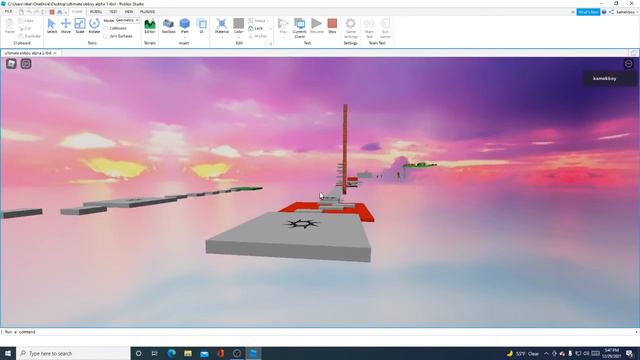
Task: Switch to the HOME ribbon tab
Action: click(77, 12)
